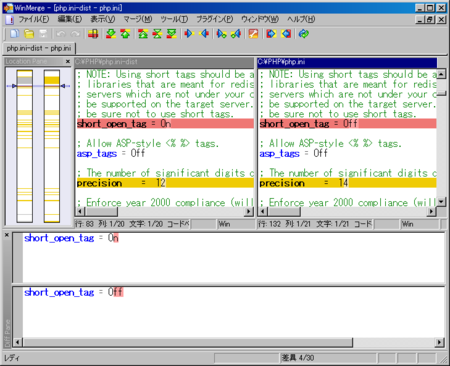
Task: Click the status bar '差異 4/30' counter
Action: coord(298,358)
